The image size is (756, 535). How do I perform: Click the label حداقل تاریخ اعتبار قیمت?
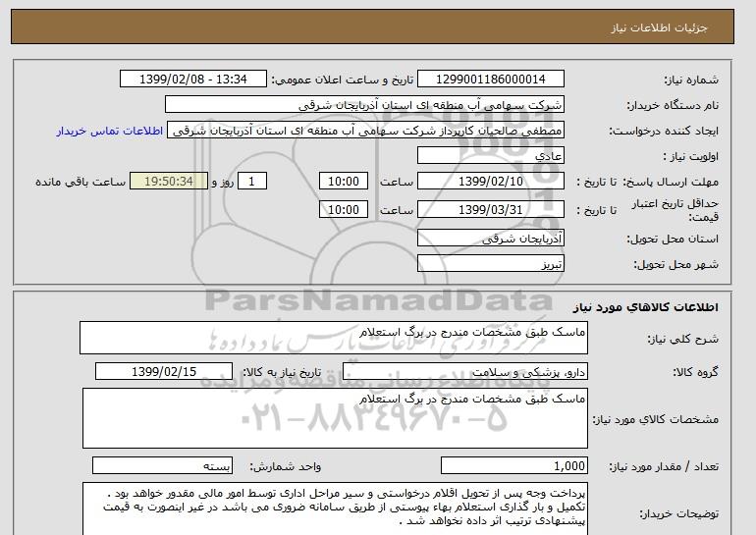click(x=675, y=210)
